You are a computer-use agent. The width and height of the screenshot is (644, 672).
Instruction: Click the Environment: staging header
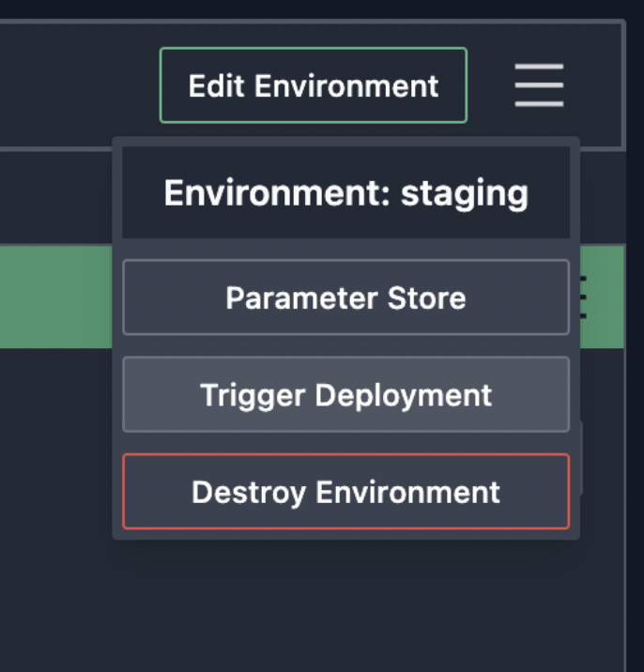(x=345, y=193)
